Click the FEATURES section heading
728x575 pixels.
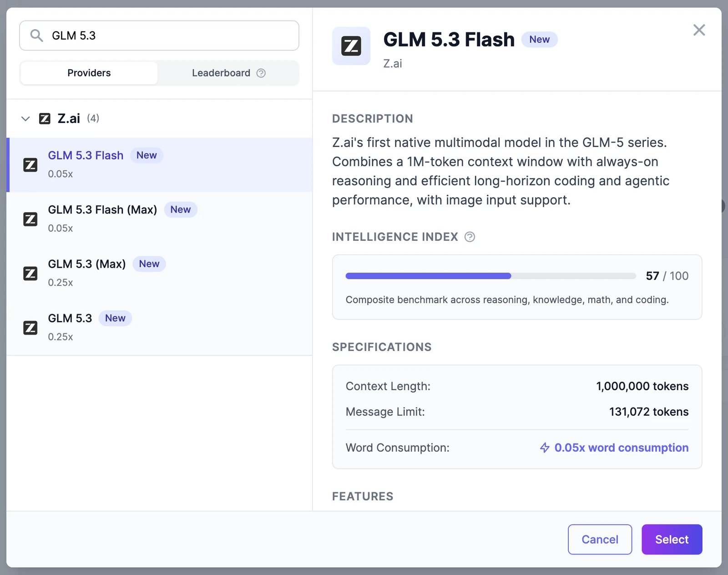pos(363,496)
